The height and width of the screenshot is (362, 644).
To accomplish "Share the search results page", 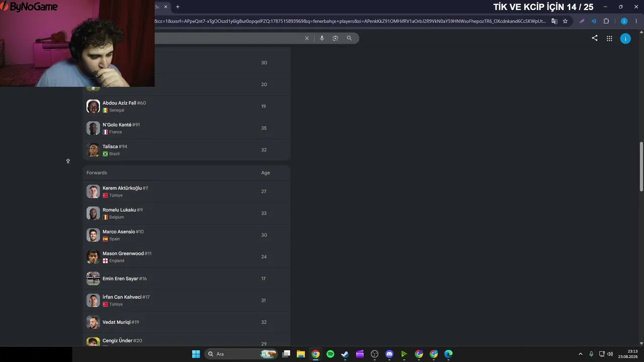I will point(595,38).
